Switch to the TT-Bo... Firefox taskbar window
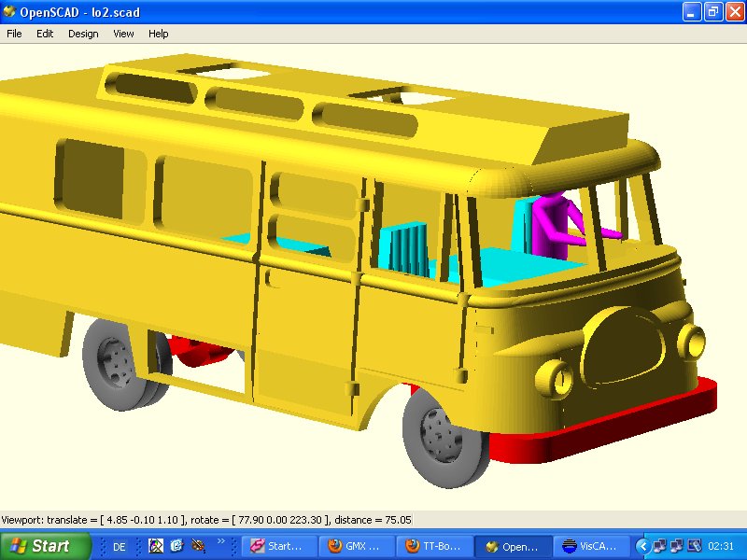 (435, 547)
